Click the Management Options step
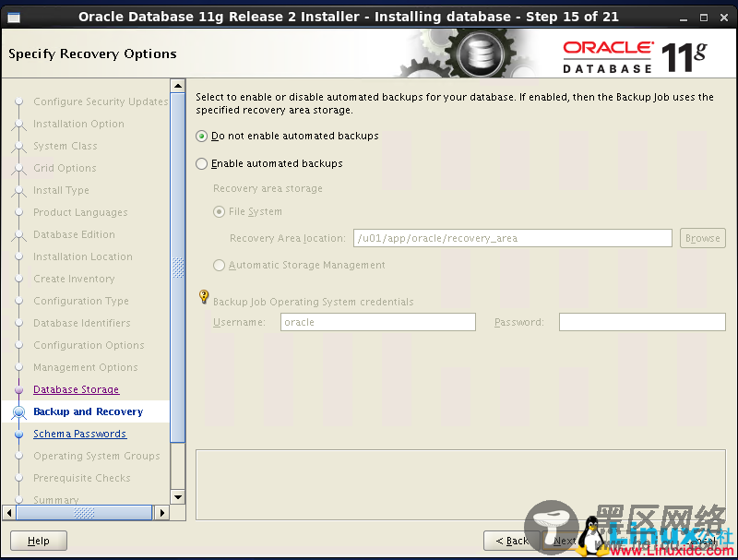The width and height of the screenshot is (738, 560). tap(86, 367)
